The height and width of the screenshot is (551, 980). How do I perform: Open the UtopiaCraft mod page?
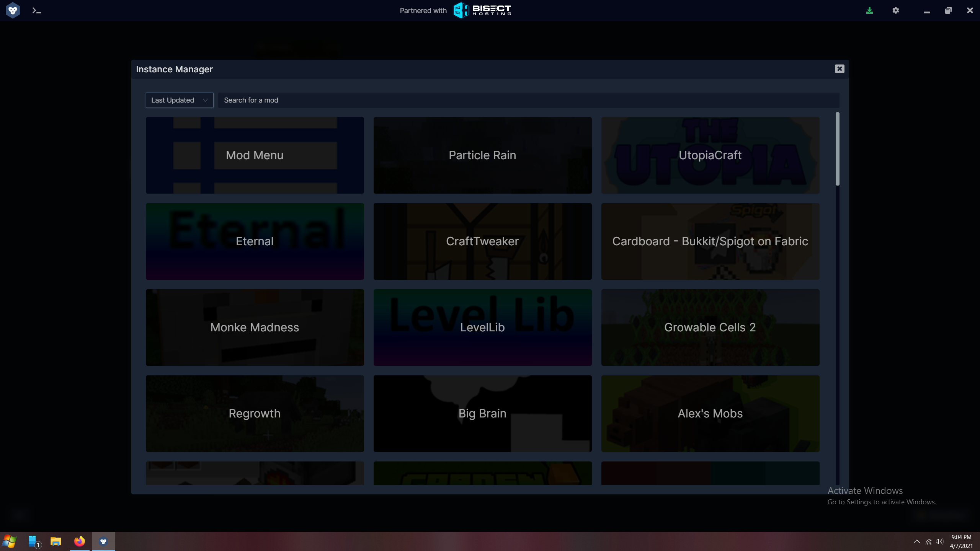click(x=710, y=155)
